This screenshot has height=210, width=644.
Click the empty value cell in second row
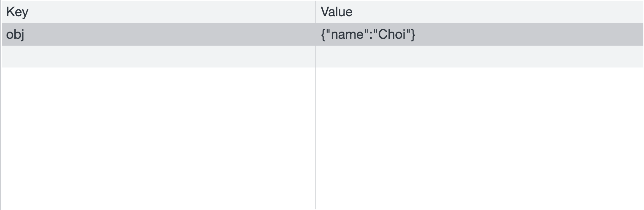click(480, 57)
